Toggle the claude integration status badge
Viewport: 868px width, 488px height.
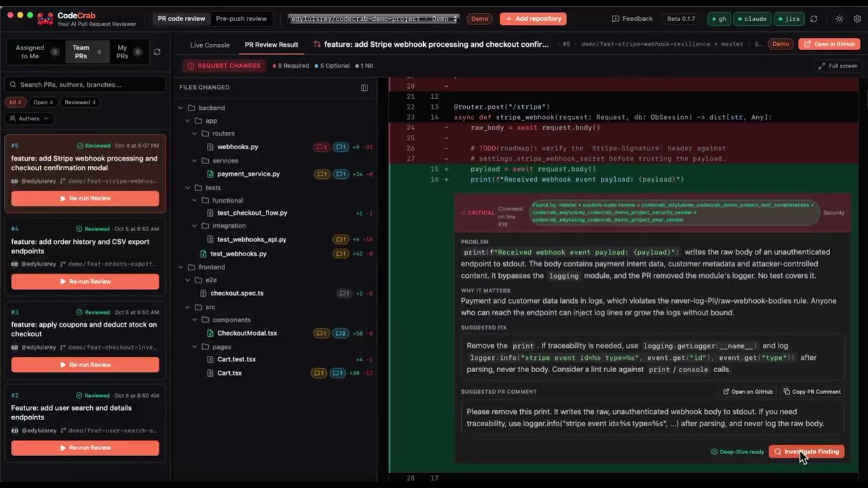coord(752,19)
